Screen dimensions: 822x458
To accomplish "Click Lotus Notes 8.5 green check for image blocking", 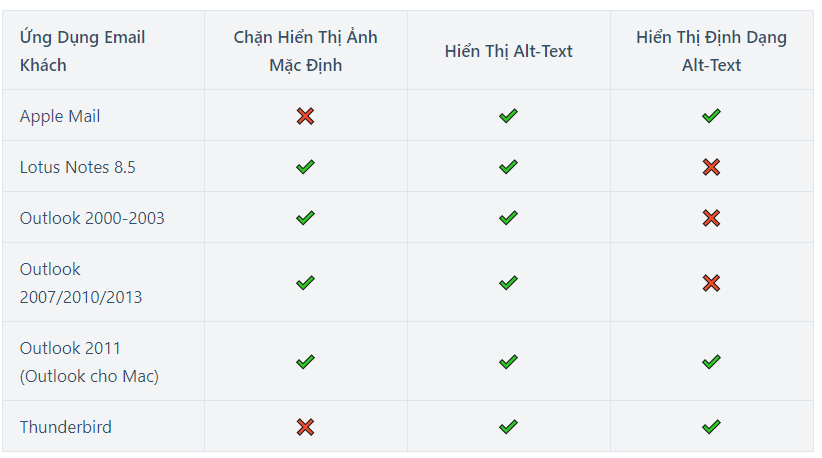I will 305,167.
